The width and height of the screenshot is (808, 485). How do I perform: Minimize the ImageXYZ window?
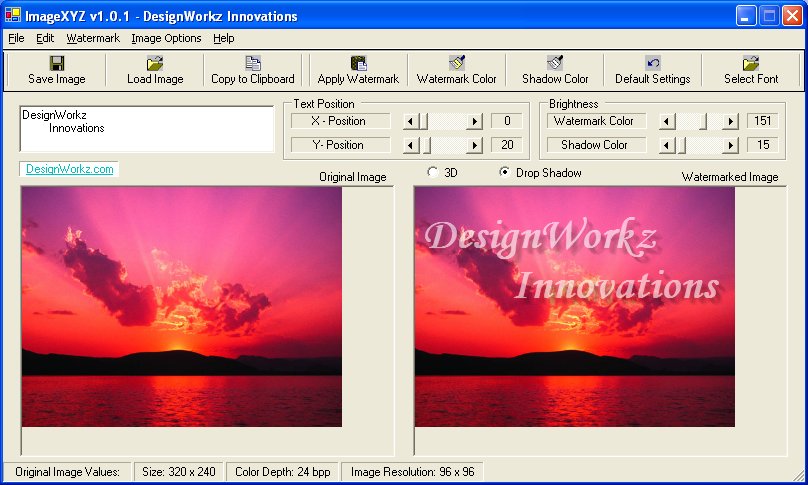tap(745, 16)
